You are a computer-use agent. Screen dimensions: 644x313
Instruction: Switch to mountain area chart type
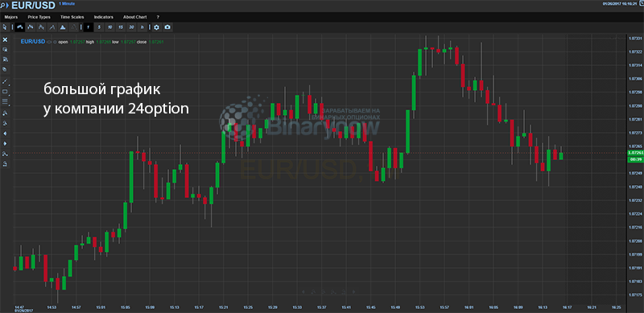point(63,27)
